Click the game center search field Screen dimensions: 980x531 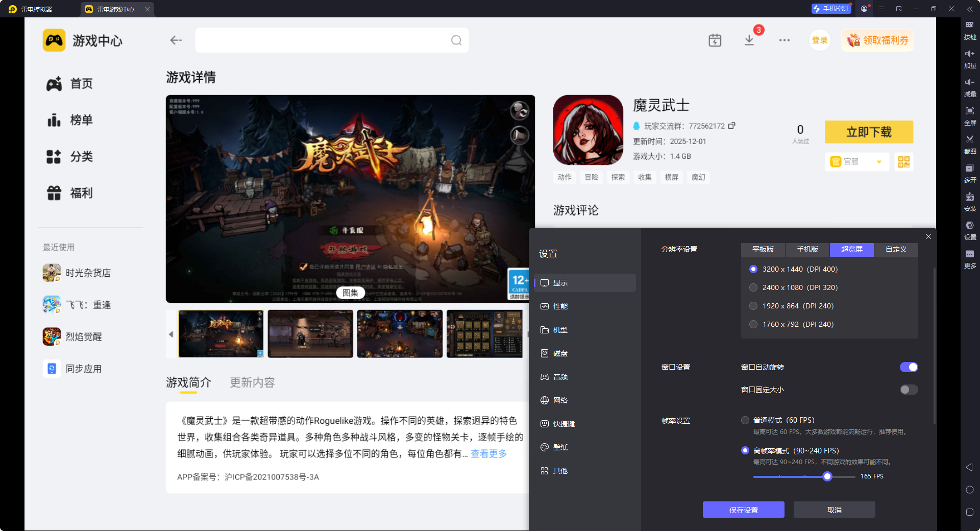point(332,40)
